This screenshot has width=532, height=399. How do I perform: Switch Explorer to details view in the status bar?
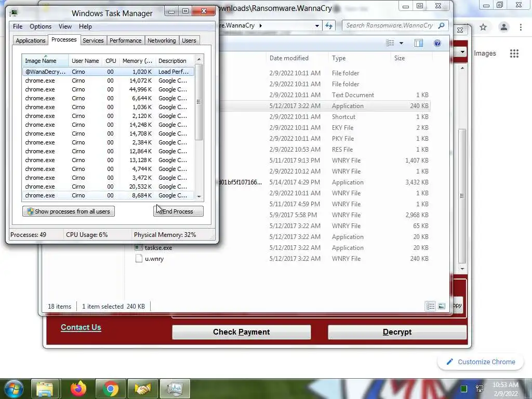click(x=430, y=307)
